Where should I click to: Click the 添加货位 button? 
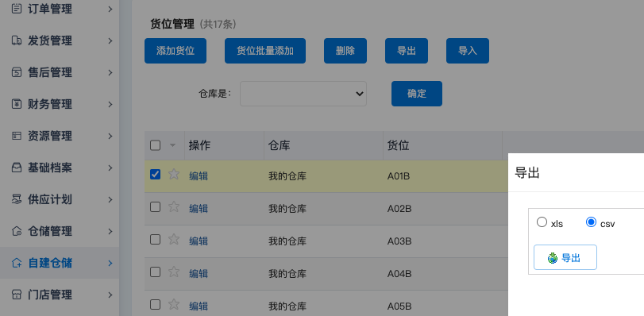click(175, 51)
